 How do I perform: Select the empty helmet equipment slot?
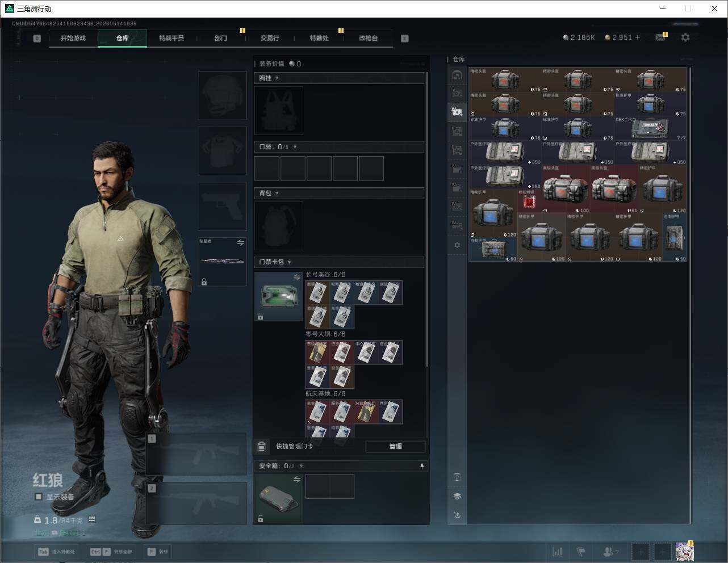pyautogui.click(x=223, y=95)
